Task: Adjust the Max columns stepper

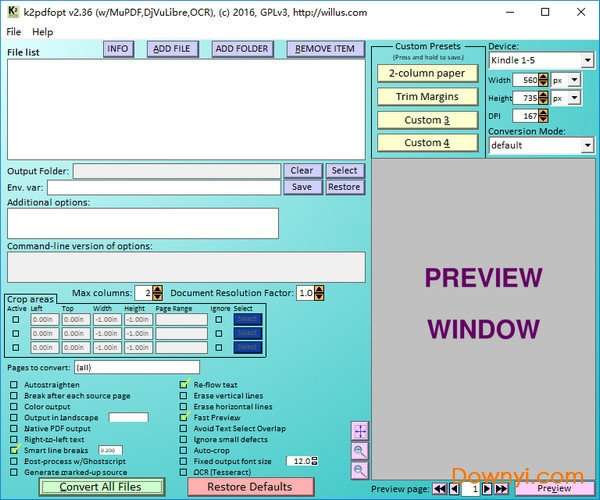Action: click(157, 293)
